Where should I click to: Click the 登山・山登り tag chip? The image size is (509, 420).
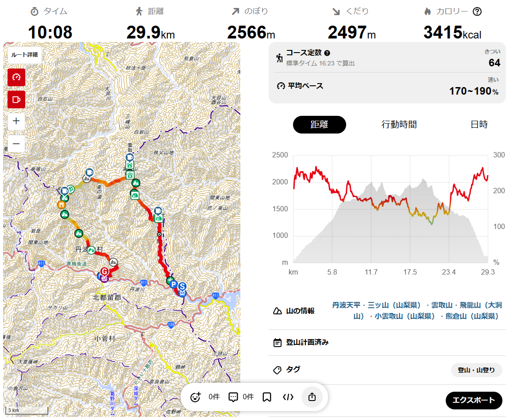click(476, 370)
